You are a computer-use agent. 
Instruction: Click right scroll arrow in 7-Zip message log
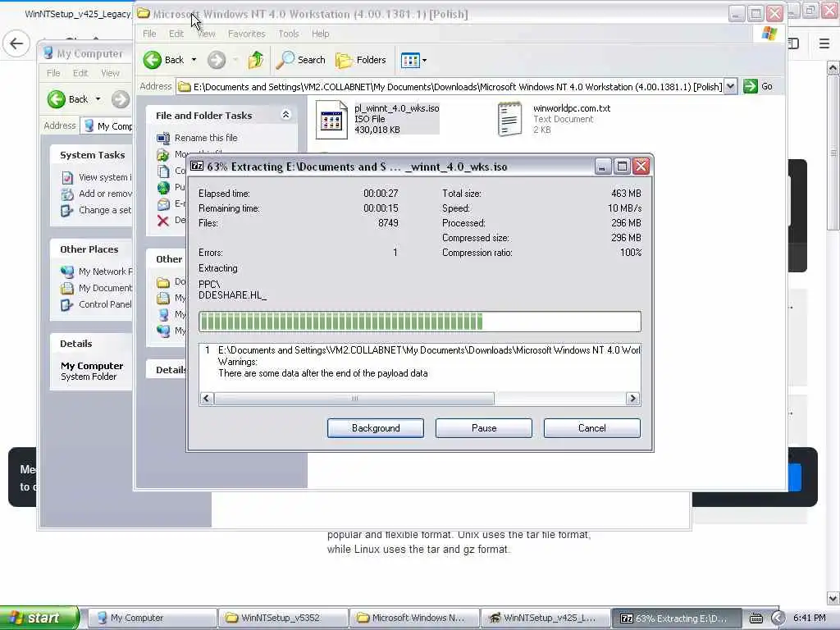click(x=632, y=399)
